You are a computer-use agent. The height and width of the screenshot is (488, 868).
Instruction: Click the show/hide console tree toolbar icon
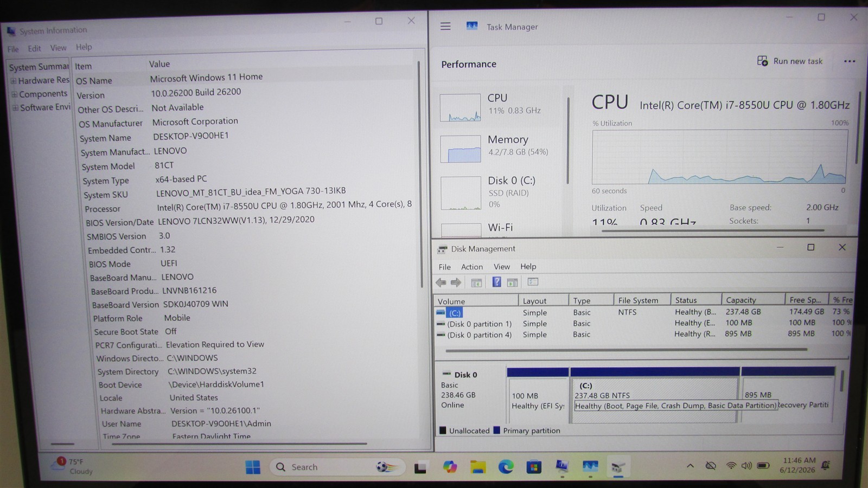(x=476, y=282)
